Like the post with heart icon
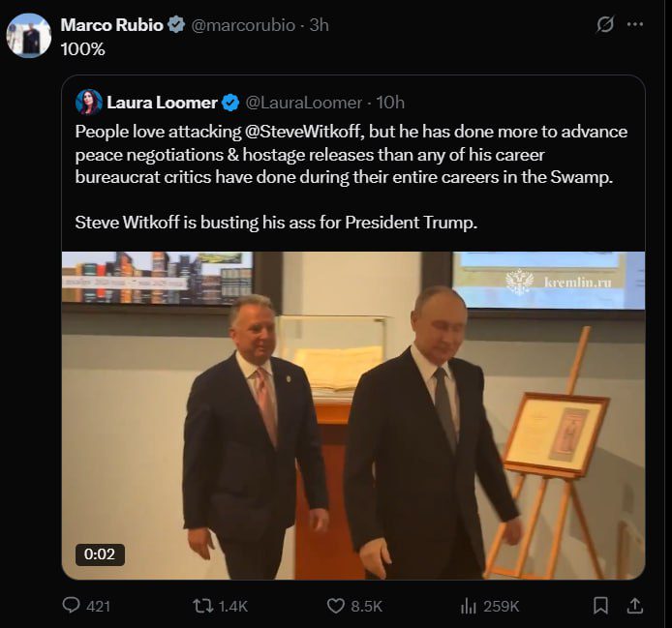 pos(336,606)
